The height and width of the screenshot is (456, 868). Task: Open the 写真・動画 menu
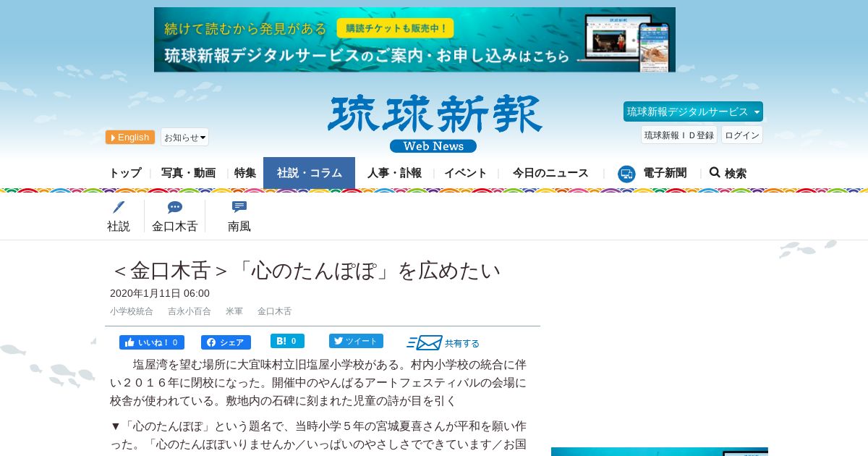188,173
